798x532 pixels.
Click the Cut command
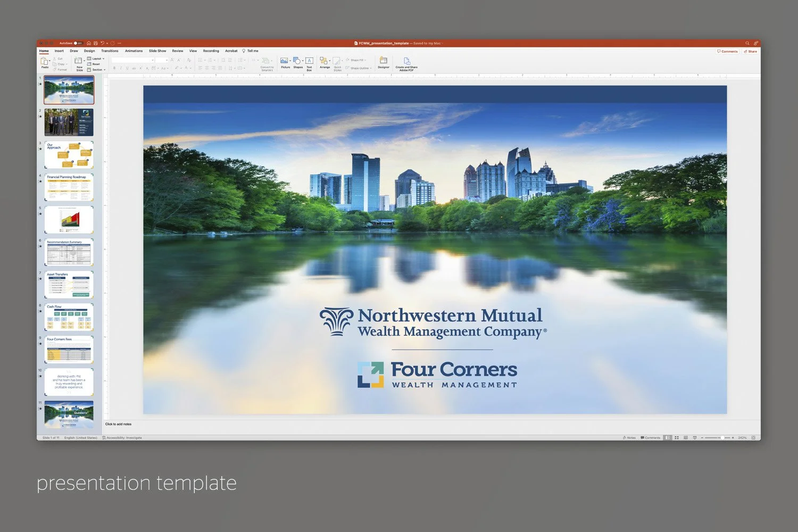pos(58,59)
